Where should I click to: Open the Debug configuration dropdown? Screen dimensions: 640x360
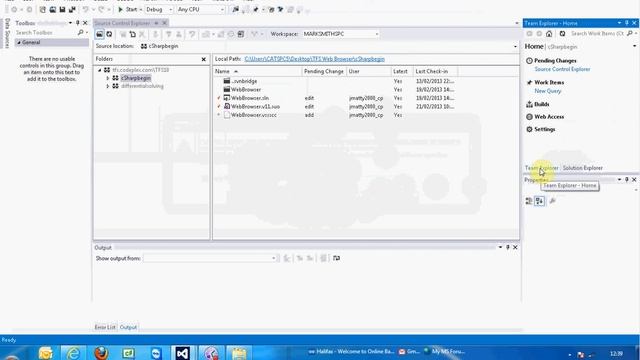point(159,9)
